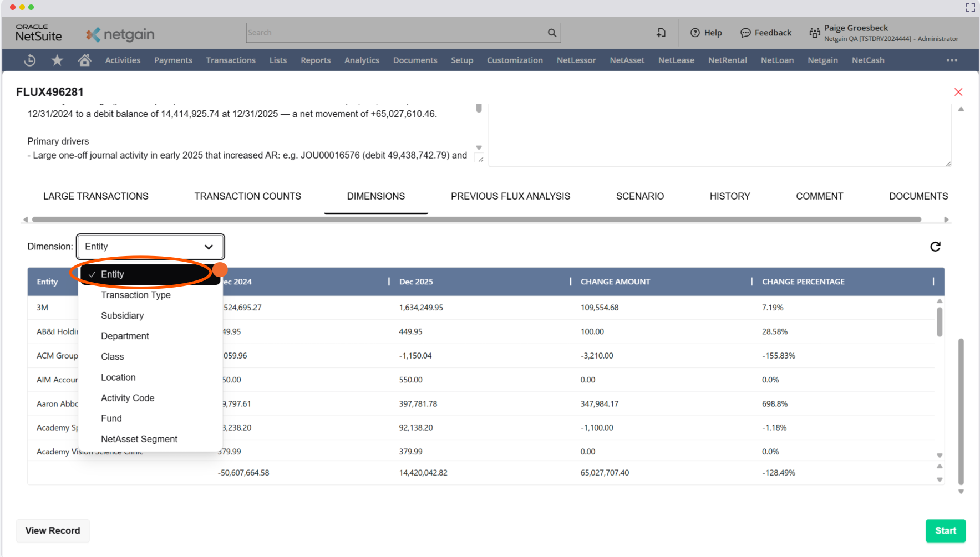This screenshot has width=980, height=557.
Task: Open the Feedback speech bubble icon
Action: point(745,33)
